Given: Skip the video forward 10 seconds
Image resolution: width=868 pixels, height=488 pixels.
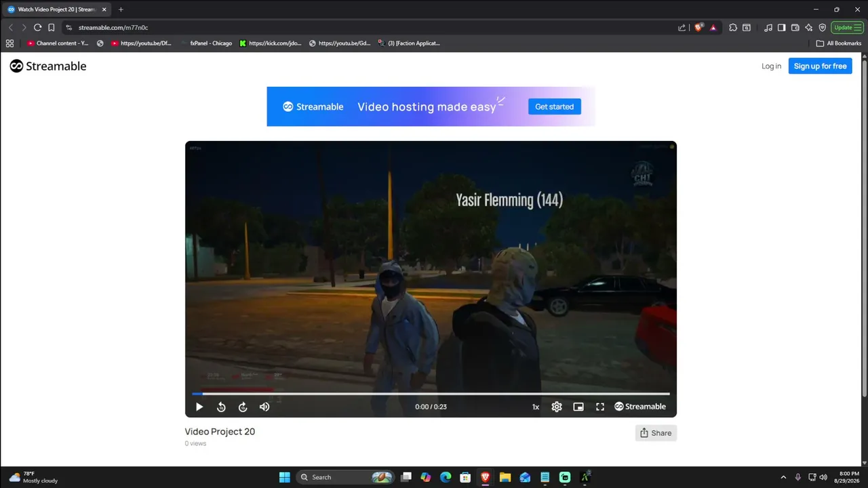Looking at the screenshot, I should coord(243,407).
